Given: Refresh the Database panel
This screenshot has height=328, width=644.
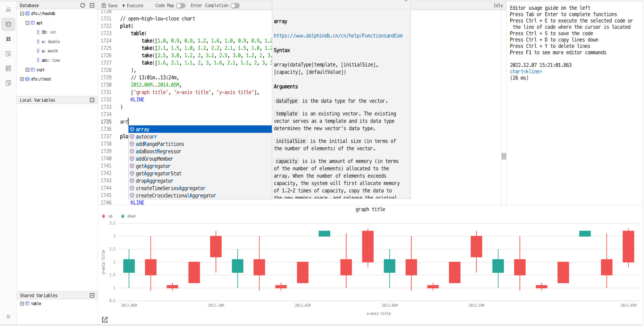Looking at the screenshot, I should coord(83,5).
